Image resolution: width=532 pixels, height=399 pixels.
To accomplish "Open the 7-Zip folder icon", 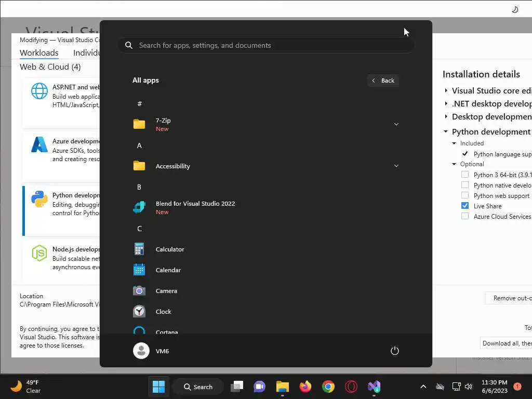I will tap(139, 124).
